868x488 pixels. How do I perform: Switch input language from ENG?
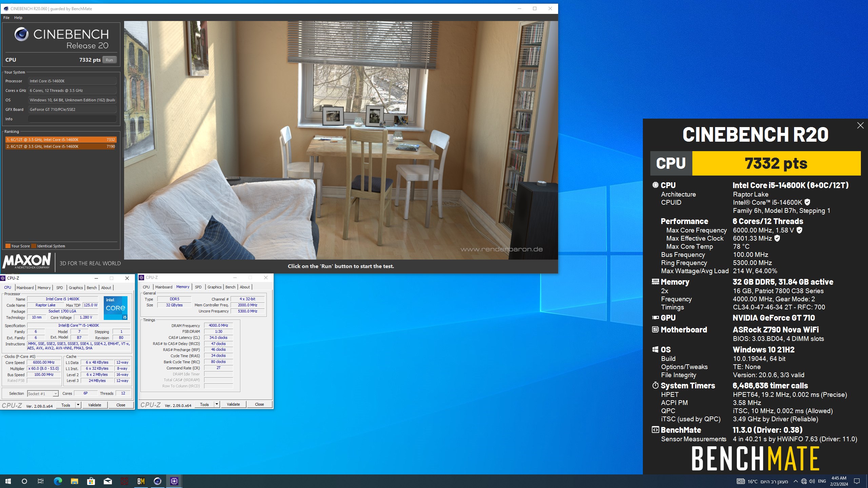point(822,481)
